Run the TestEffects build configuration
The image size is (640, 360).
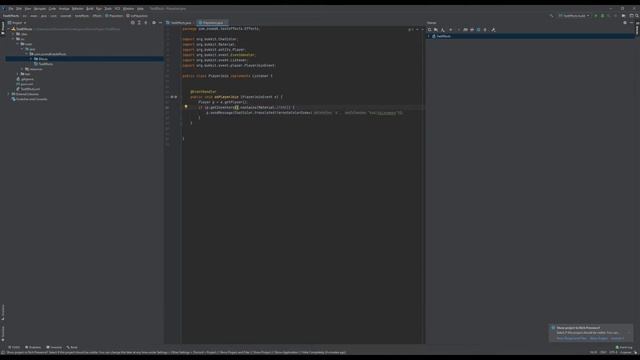click(x=596, y=16)
